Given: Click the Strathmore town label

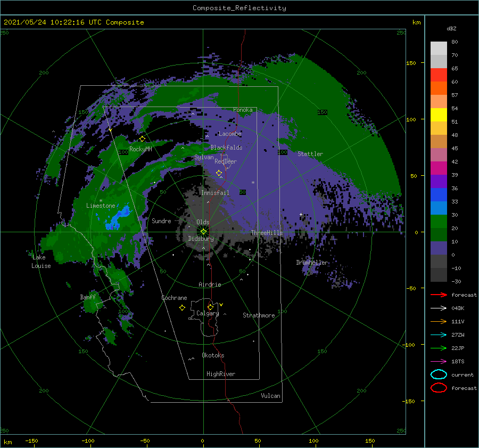Looking at the screenshot, I should [x=259, y=315].
